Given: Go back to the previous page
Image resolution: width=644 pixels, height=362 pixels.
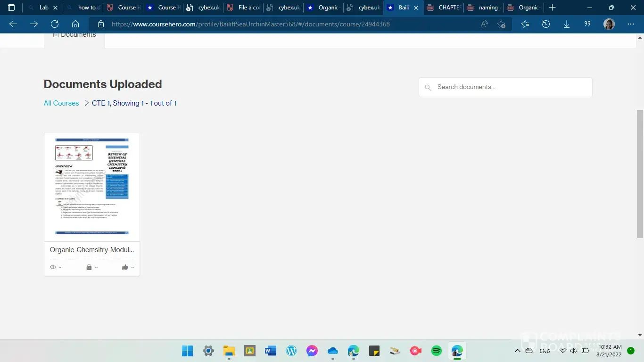Looking at the screenshot, I should pos(13,24).
